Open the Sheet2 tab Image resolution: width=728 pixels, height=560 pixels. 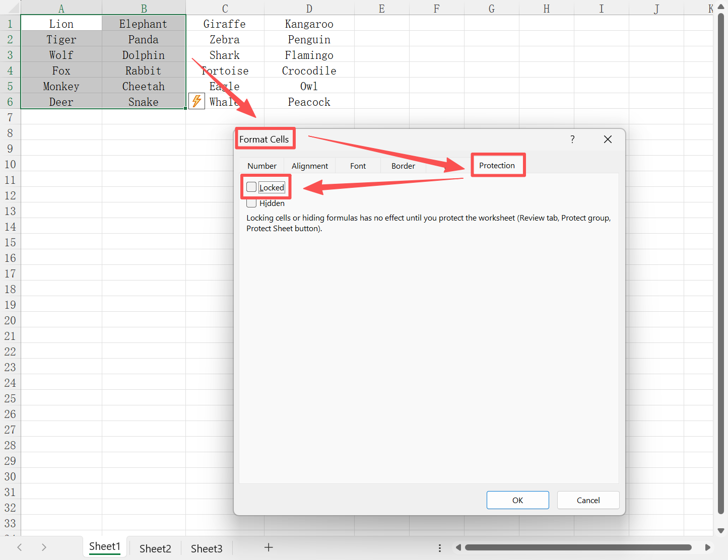(x=155, y=548)
